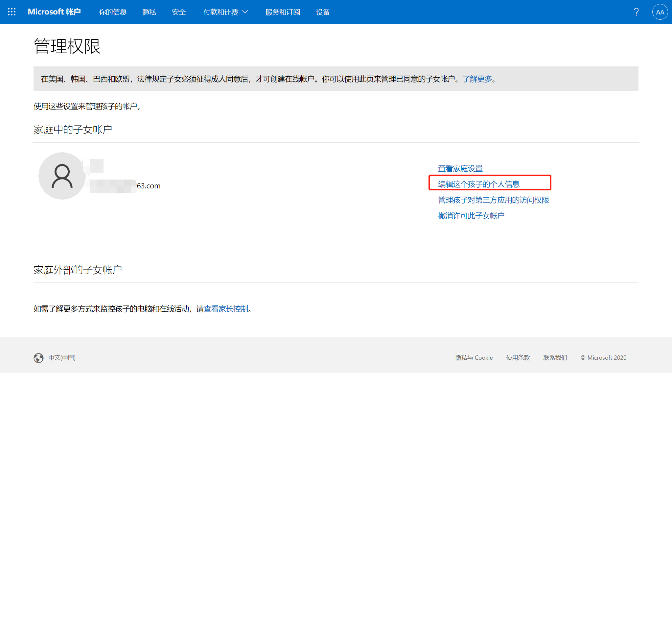Click the 了解更多 link in banner

[477, 79]
